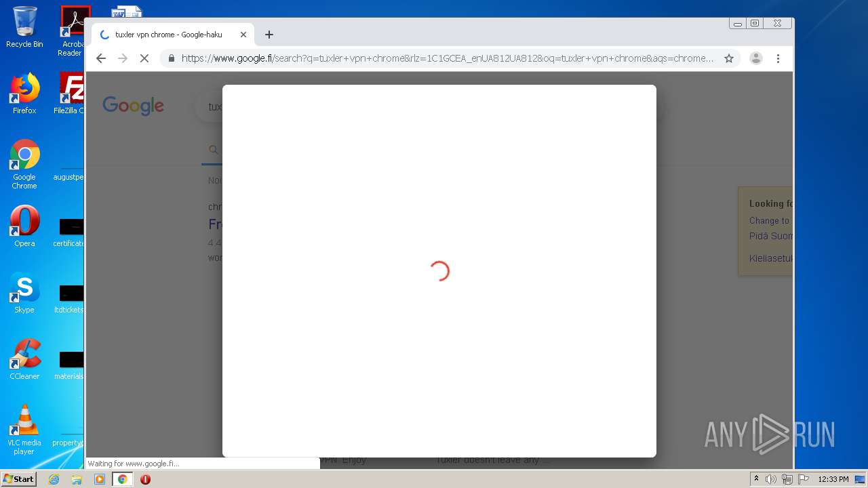Bookmark this page with the star
Viewport: 868px width, 488px height.
coord(729,58)
